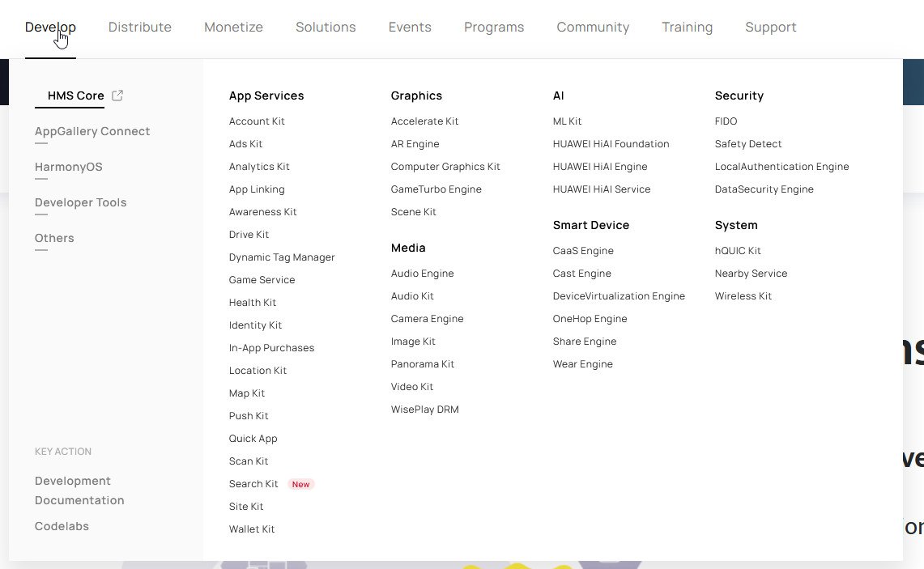Viewport: 924px width, 569px height.
Task: Open HUAWEI HiAI Engine
Action: (x=600, y=167)
